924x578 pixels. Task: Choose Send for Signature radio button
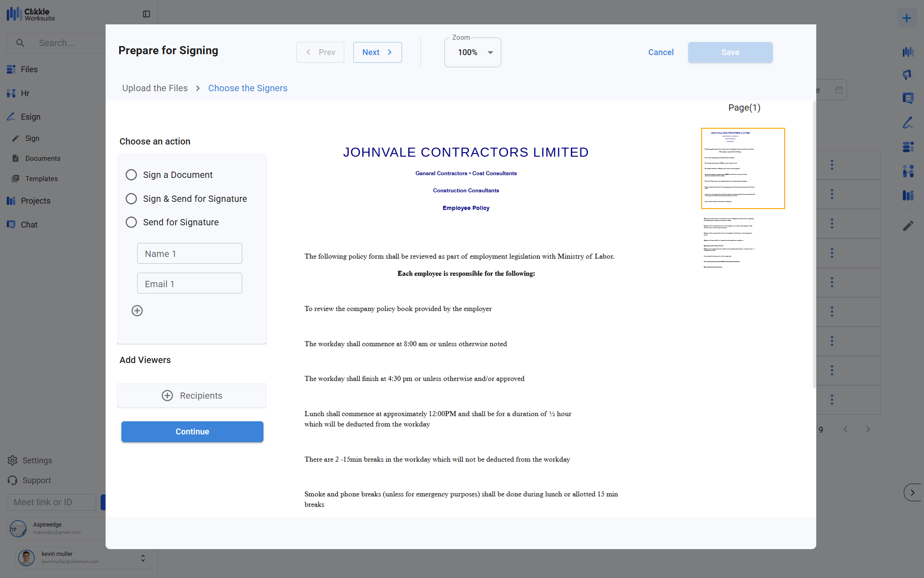pos(131,222)
